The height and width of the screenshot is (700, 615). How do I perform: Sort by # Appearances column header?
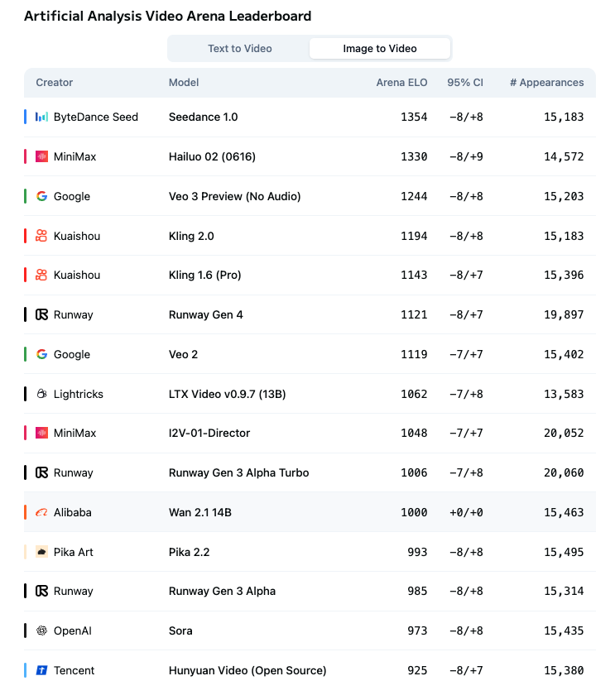[x=546, y=83]
